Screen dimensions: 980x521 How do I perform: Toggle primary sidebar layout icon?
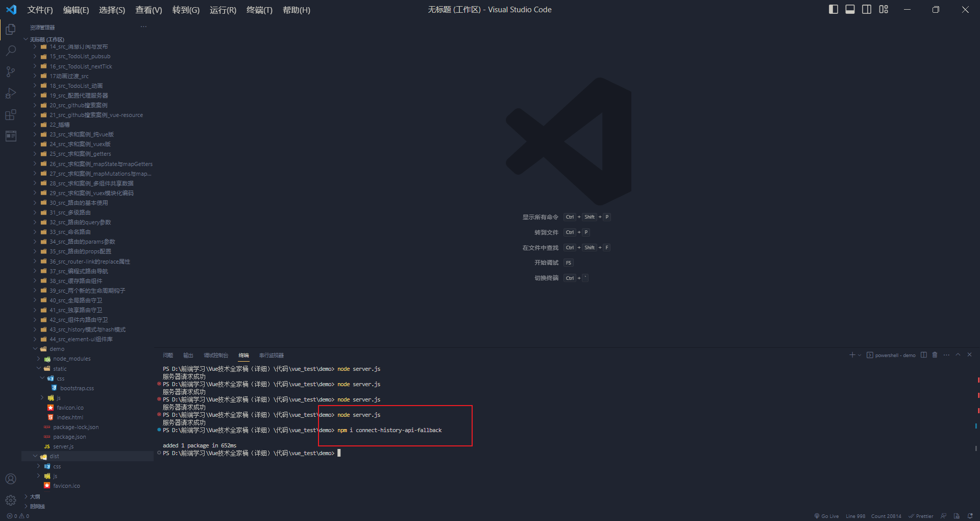[x=834, y=9]
